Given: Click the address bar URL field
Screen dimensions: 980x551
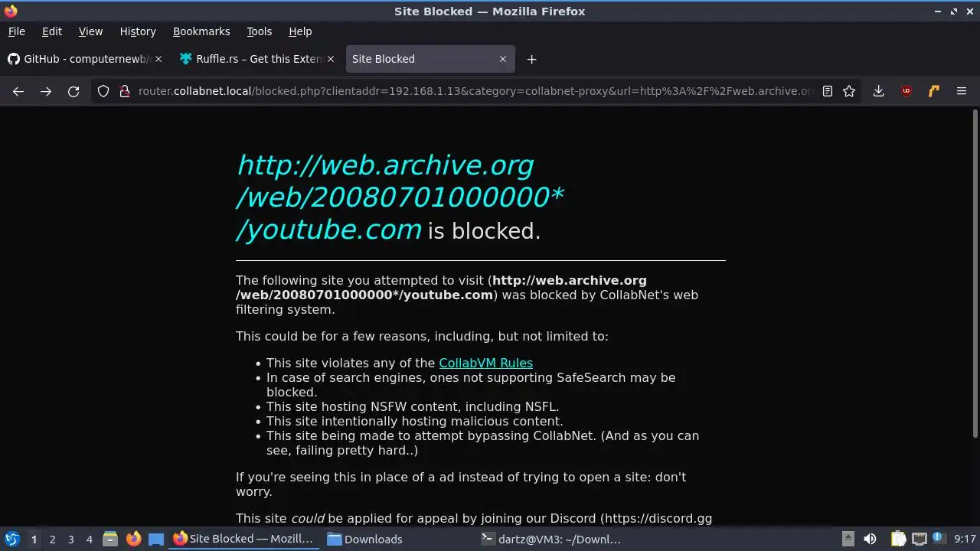Looking at the screenshot, I should pyautogui.click(x=475, y=91).
